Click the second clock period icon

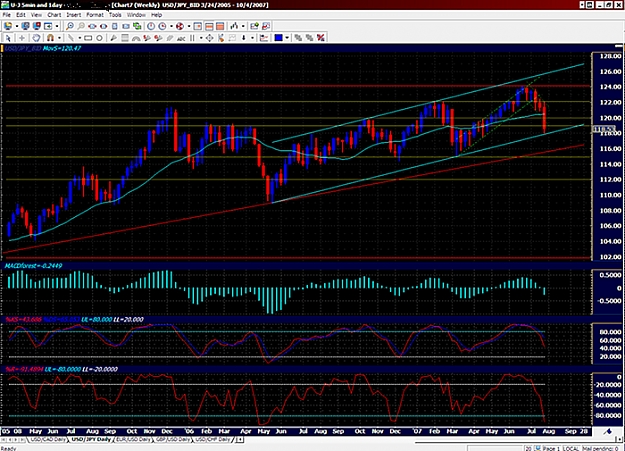tap(162, 26)
